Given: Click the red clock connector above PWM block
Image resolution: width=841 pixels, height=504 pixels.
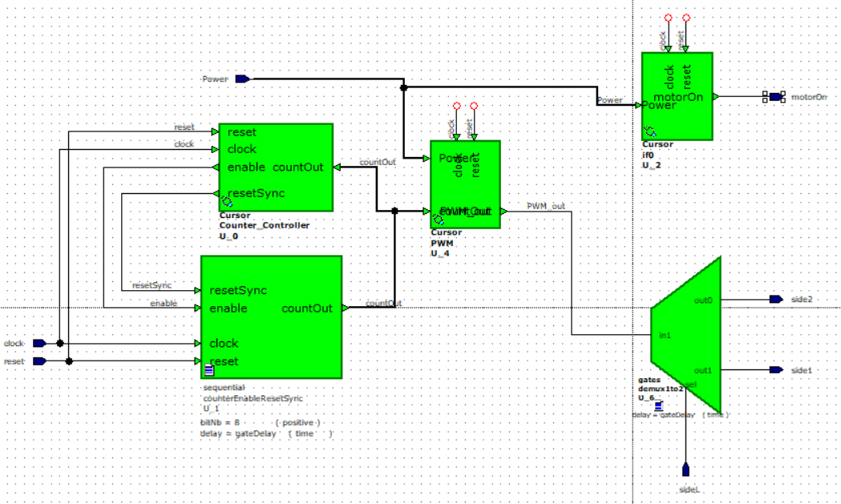Looking at the screenshot, I should [456, 107].
